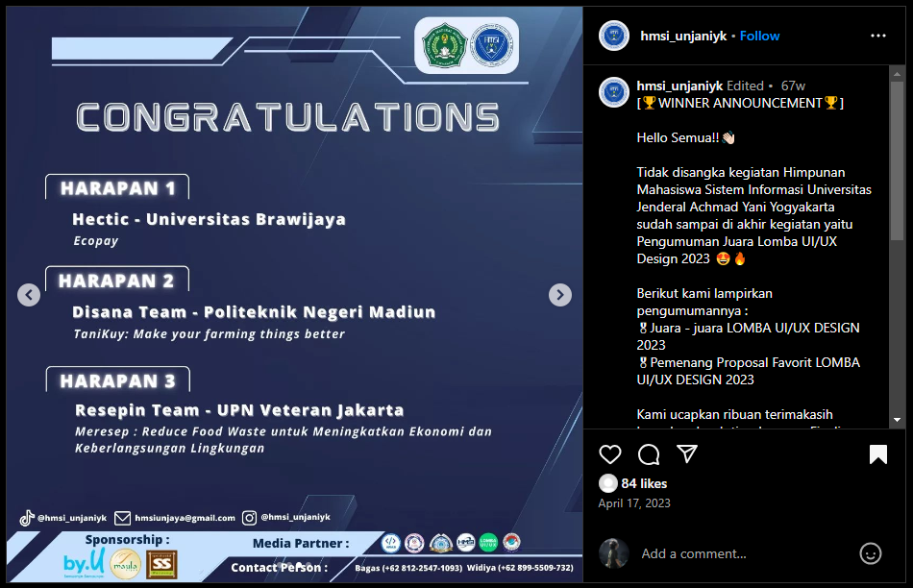
Task: Click the 67w timestamp in the caption
Action: (x=793, y=86)
